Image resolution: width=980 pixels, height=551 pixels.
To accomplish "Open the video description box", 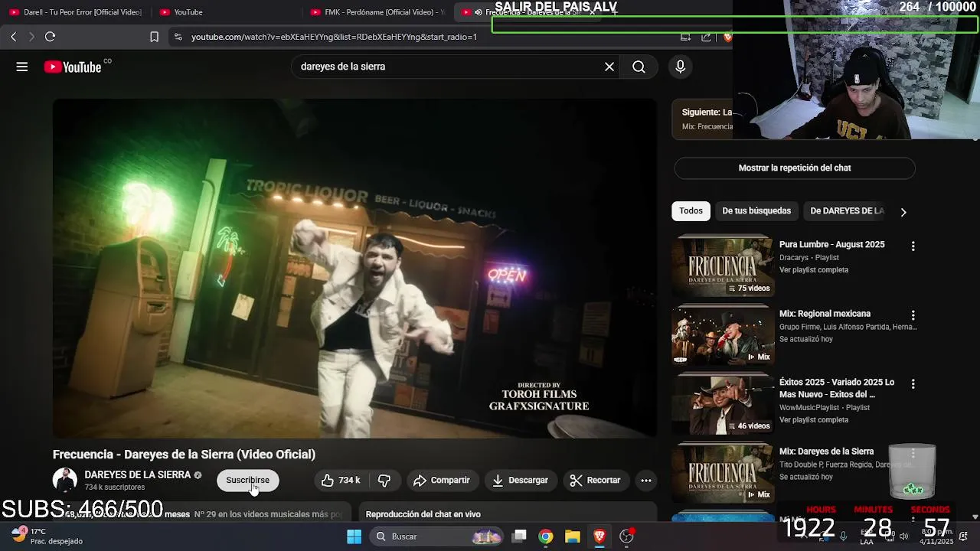I will (202, 513).
